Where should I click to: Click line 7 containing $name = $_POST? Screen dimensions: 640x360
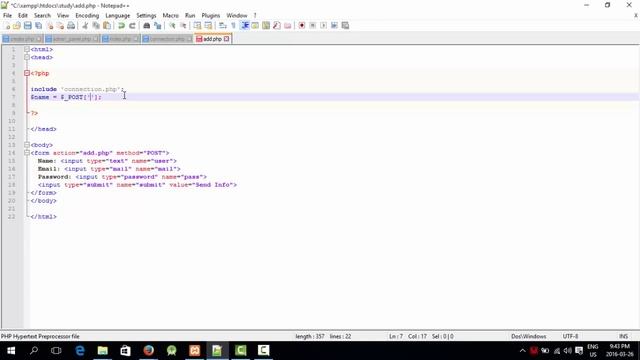click(x=66, y=97)
